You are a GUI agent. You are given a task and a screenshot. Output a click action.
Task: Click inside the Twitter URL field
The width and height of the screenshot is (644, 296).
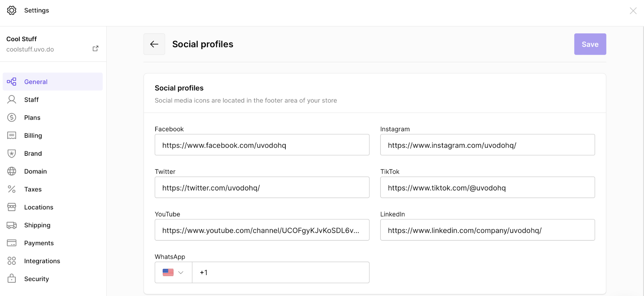tap(262, 188)
